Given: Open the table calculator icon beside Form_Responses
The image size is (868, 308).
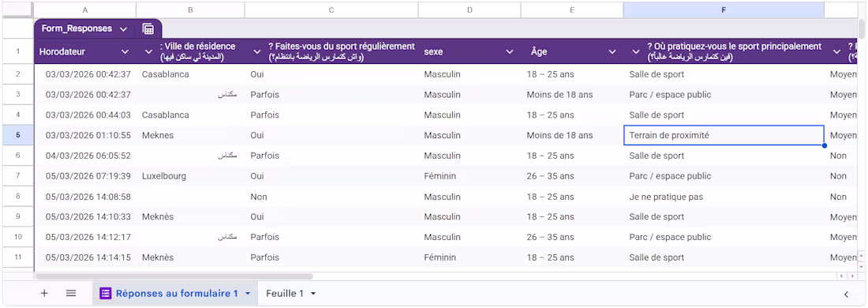Looking at the screenshot, I should (148, 28).
